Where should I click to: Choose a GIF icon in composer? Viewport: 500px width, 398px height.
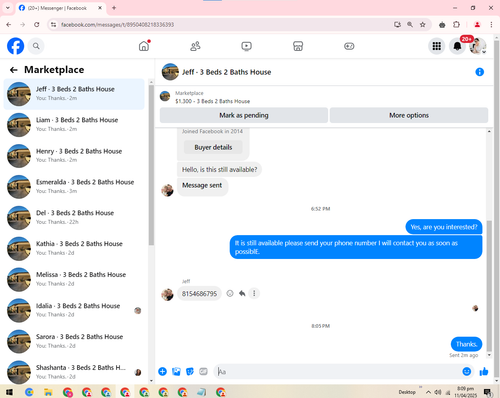[x=203, y=371]
